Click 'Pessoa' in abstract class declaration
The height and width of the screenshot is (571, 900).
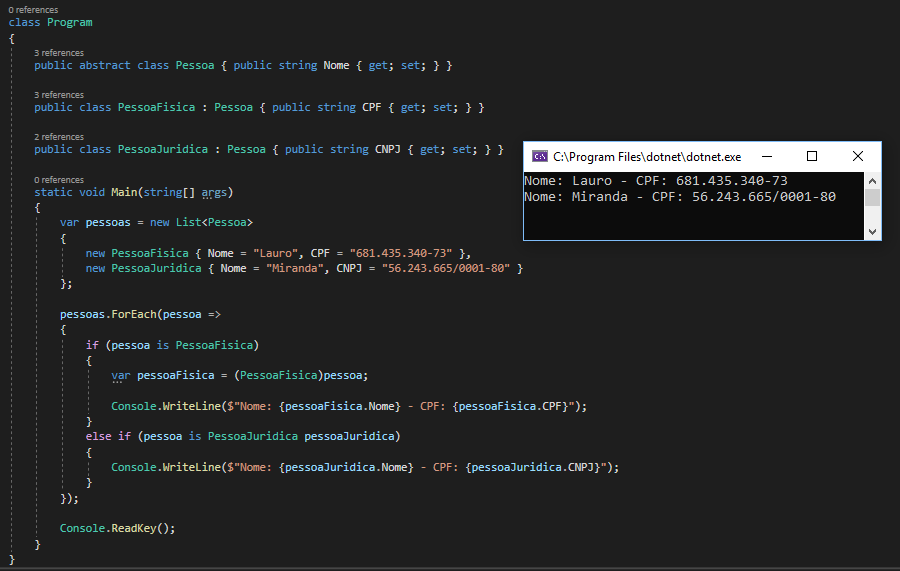(195, 65)
